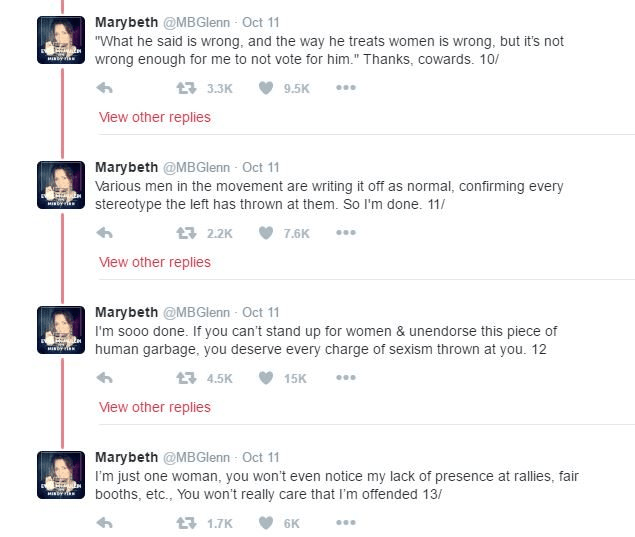Viewport: 635px width, 537px height.
Task: Open more options on tweet 10/
Action: coord(346,88)
